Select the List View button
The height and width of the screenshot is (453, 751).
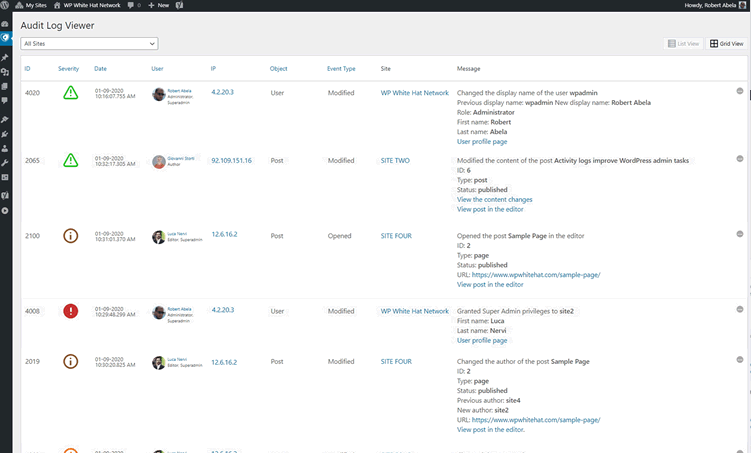click(x=683, y=44)
